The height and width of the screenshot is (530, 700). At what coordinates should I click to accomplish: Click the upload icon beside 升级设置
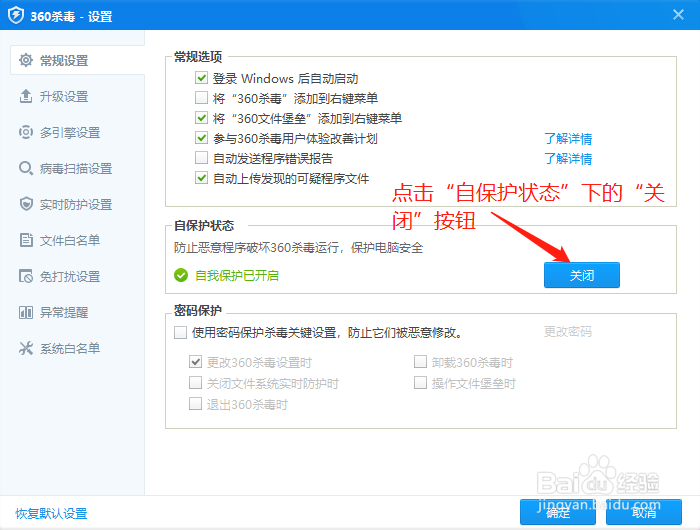26,96
